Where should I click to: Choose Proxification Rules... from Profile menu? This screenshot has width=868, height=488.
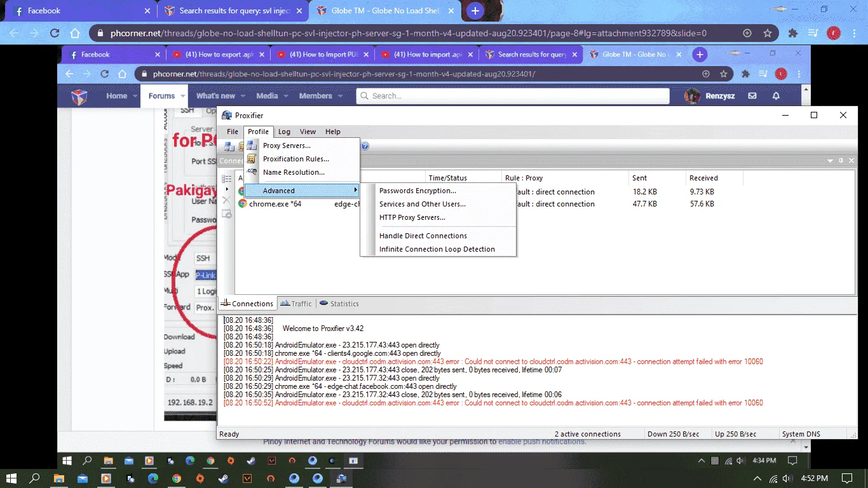coord(296,159)
